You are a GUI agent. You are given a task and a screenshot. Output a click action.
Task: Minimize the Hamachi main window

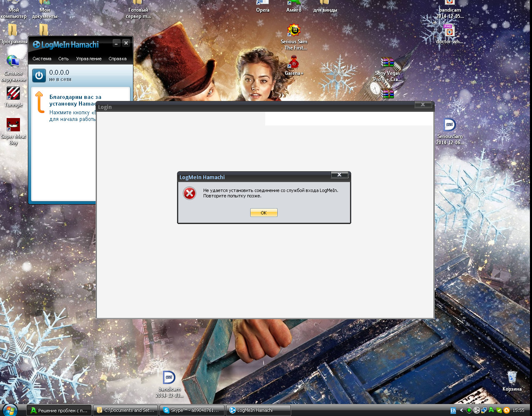click(x=116, y=43)
